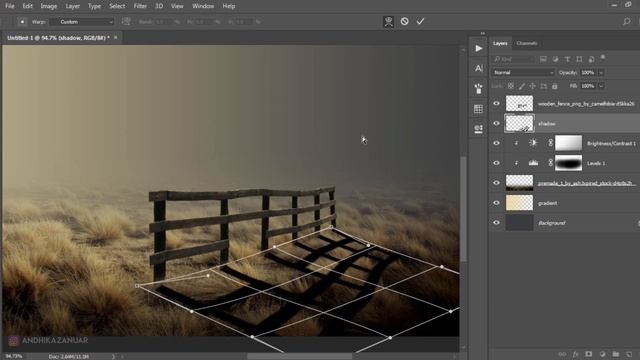640x360 pixels.
Task: Toggle visibility of the premade stock layer
Action: 496,183
